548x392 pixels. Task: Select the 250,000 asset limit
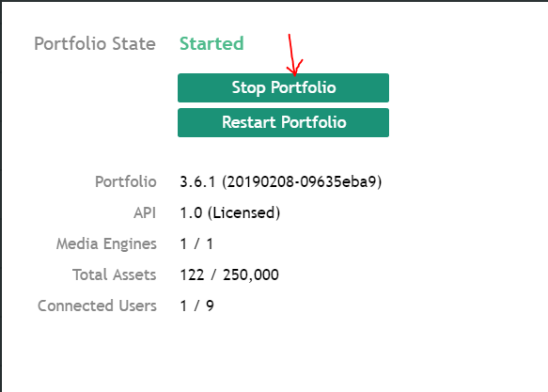[x=251, y=274]
